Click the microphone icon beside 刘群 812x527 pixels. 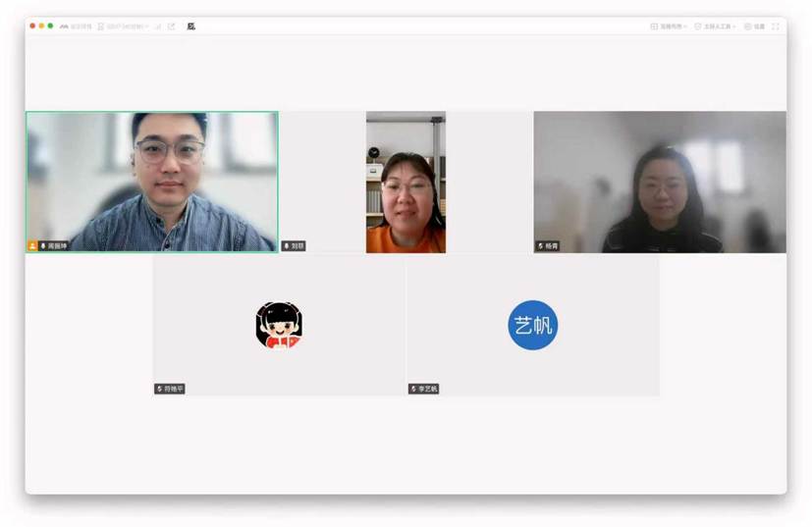click(287, 245)
